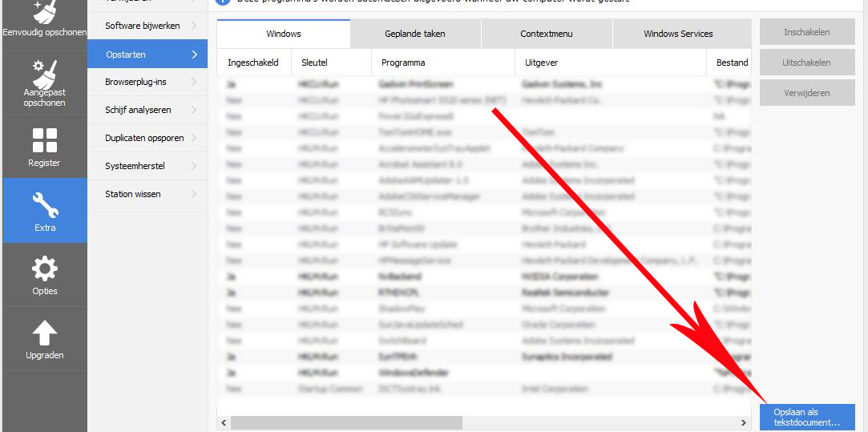Switch to the Contextmenu tab
The width and height of the screenshot is (868, 432).
(x=547, y=34)
